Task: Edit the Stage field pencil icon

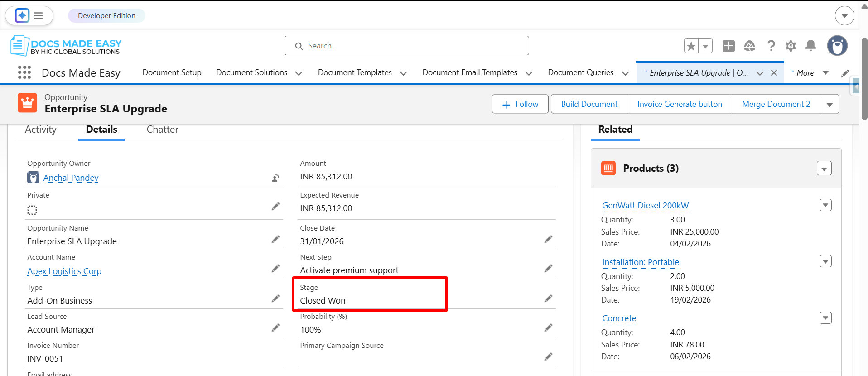Action: [x=548, y=299]
